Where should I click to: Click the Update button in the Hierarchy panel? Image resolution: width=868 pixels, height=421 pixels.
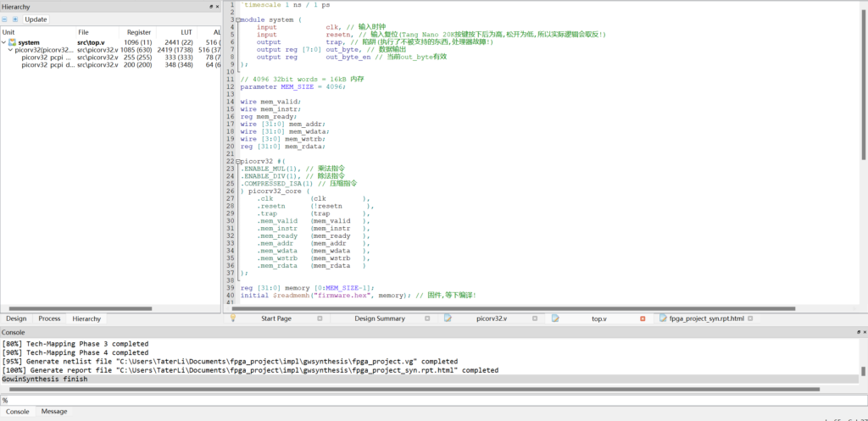(36, 19)
